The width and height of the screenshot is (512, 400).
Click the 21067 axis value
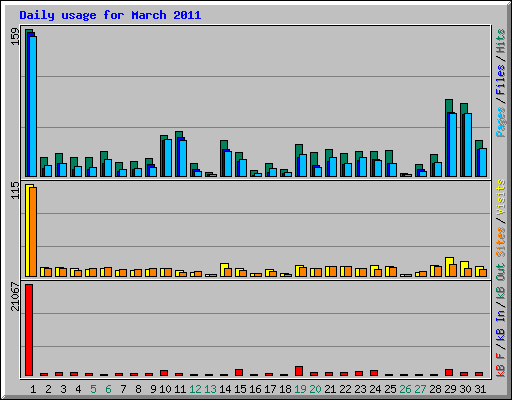point(15,297)
